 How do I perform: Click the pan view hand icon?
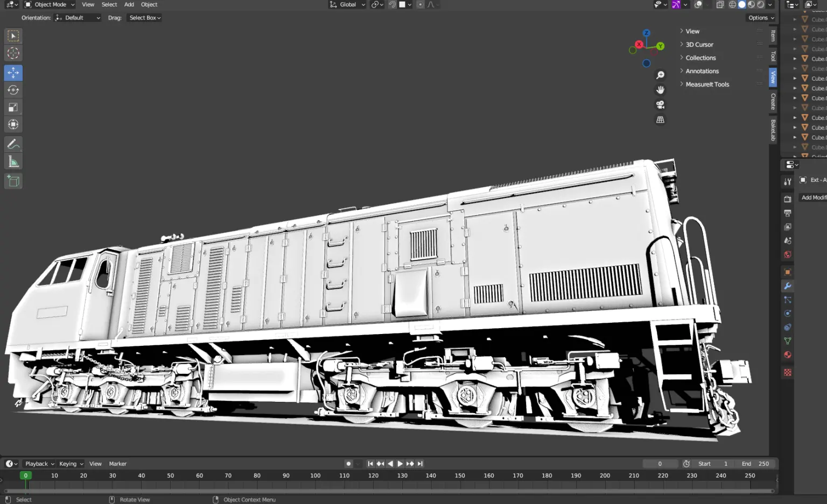660,90
